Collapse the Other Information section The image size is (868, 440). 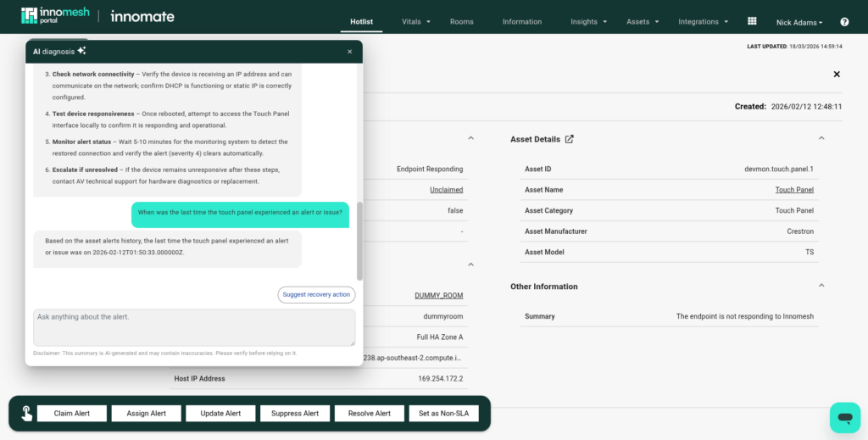pos(821,286)
